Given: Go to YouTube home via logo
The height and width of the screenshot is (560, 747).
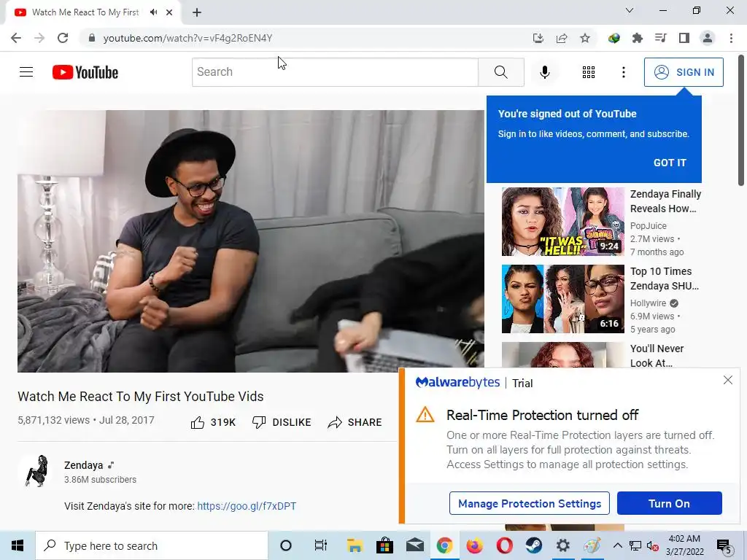Looking at the screenshot, I should [85, 72].
